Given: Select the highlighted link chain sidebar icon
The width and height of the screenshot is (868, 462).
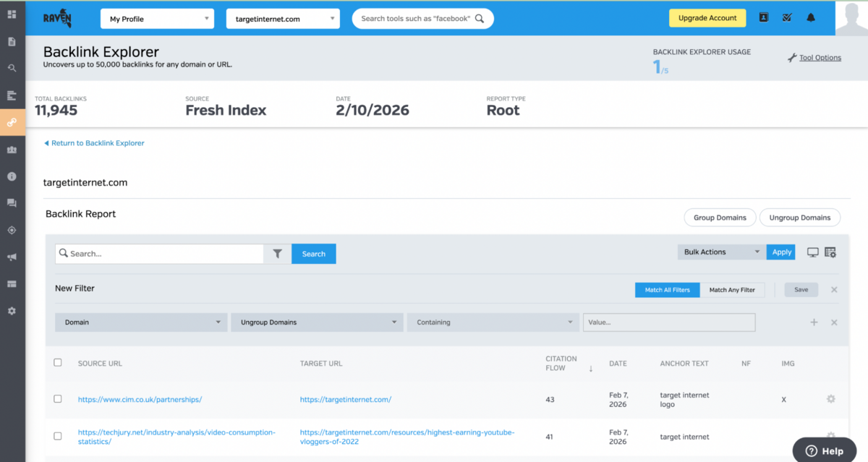Looking at the screenshot, I should pos(12,122).
